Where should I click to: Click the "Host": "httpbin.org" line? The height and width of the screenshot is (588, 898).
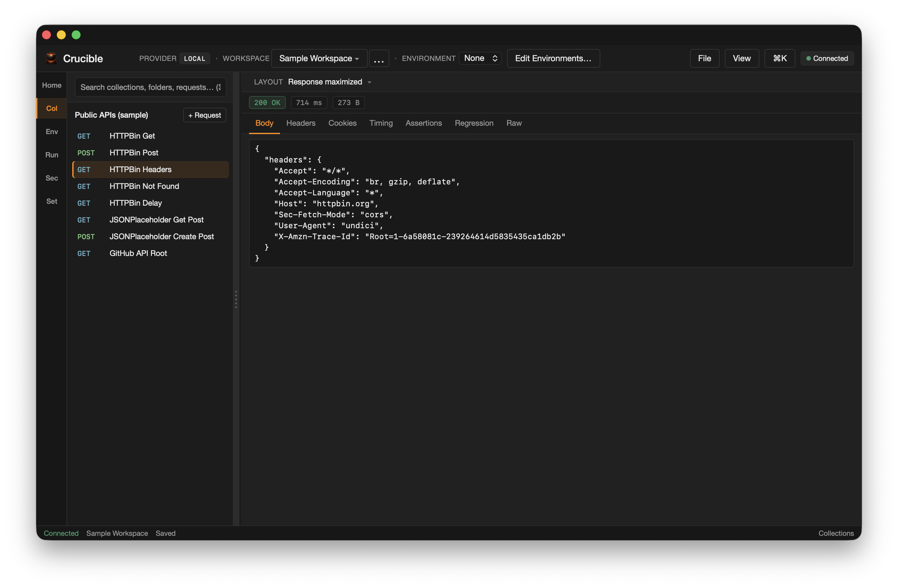(326, 204)
